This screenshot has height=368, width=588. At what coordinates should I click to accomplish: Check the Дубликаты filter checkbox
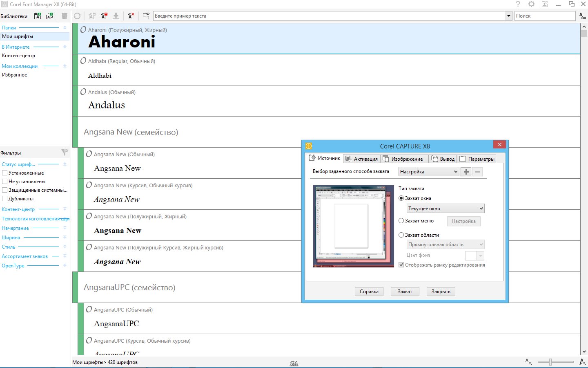[5, 199]
